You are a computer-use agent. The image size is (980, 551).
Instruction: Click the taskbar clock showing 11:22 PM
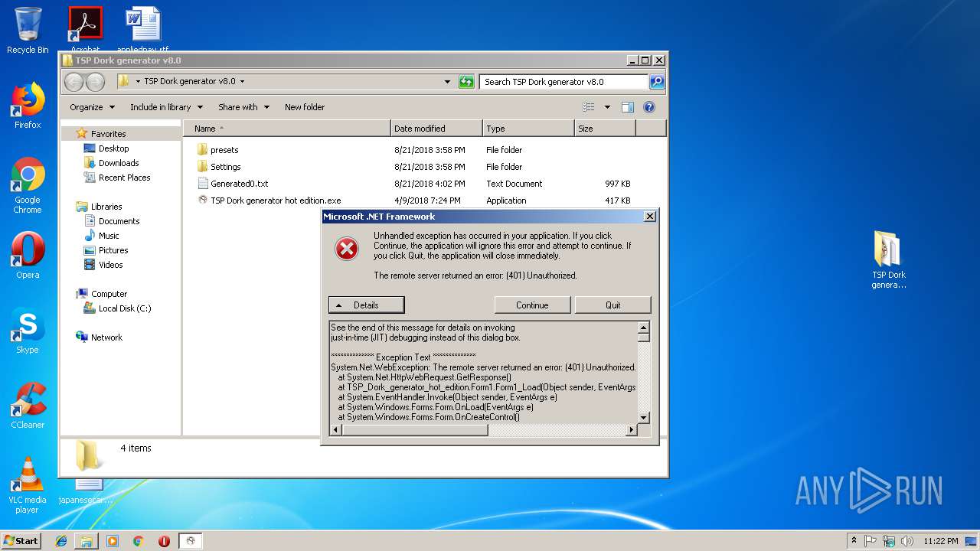(x=941, y=541)
